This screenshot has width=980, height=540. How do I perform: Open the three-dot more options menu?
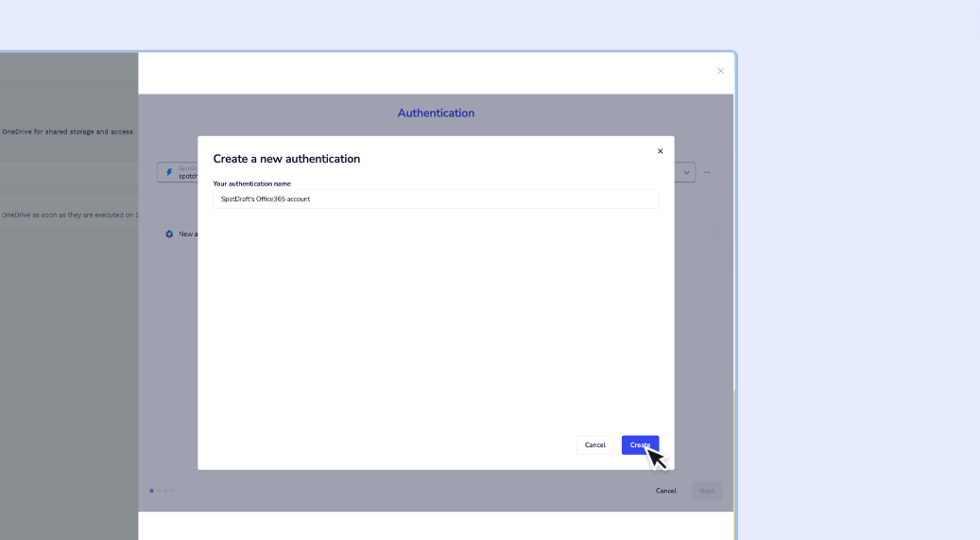(707, 172)
